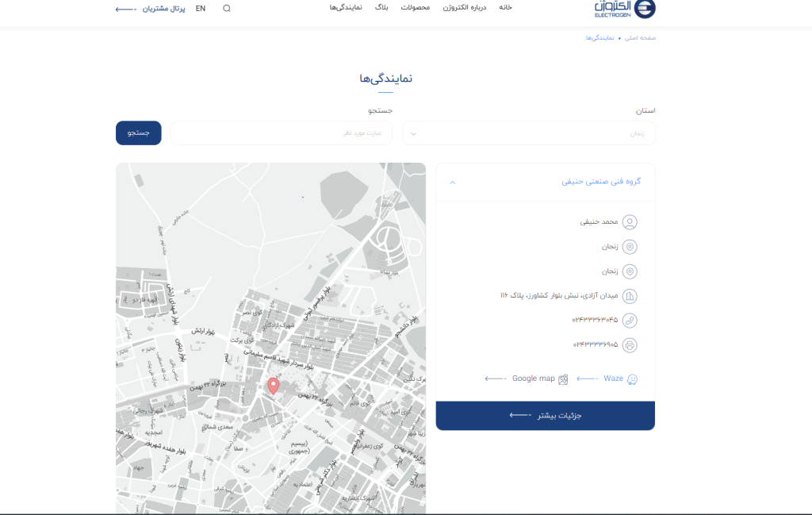Click the Google map icon
This screenshot has width=812, height=515.
click(x=563, y=379)
